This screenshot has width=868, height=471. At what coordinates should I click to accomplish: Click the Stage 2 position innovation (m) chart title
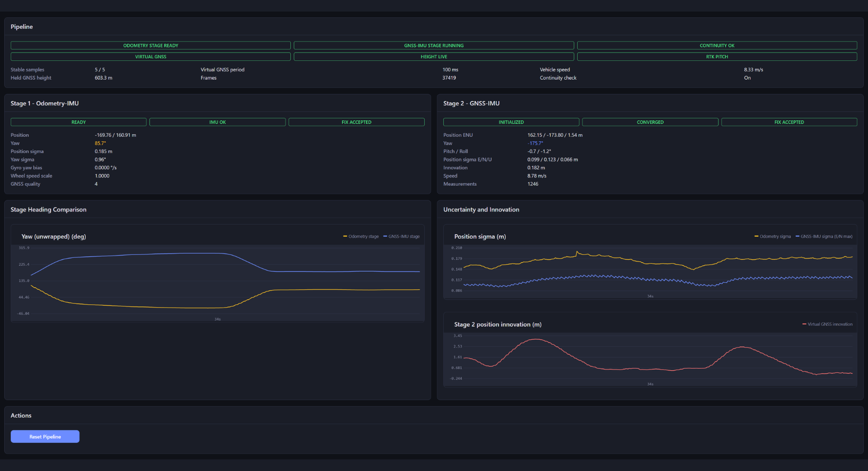(x=498, y=324)
